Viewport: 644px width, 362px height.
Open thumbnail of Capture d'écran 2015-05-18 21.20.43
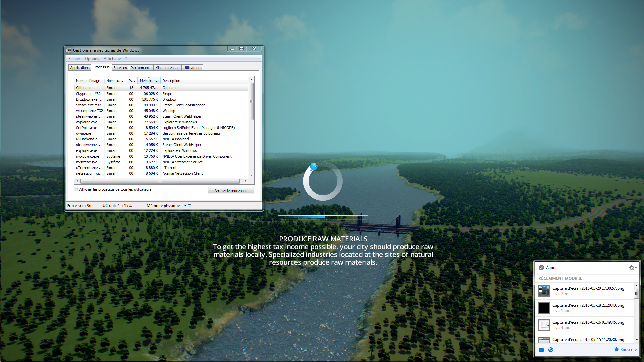coord(544,308)
